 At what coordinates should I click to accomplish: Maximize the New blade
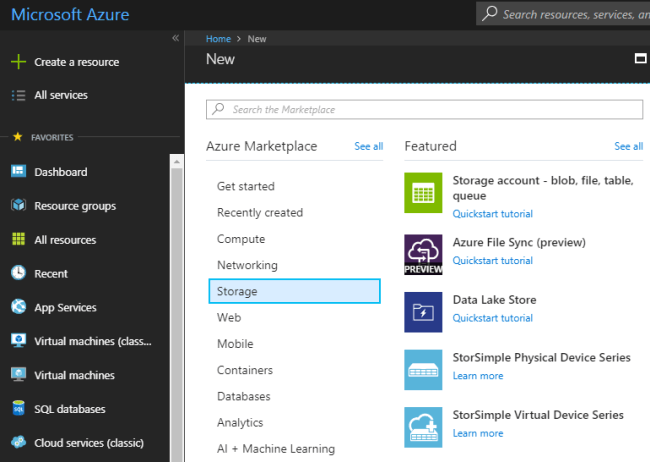point(640,58)
